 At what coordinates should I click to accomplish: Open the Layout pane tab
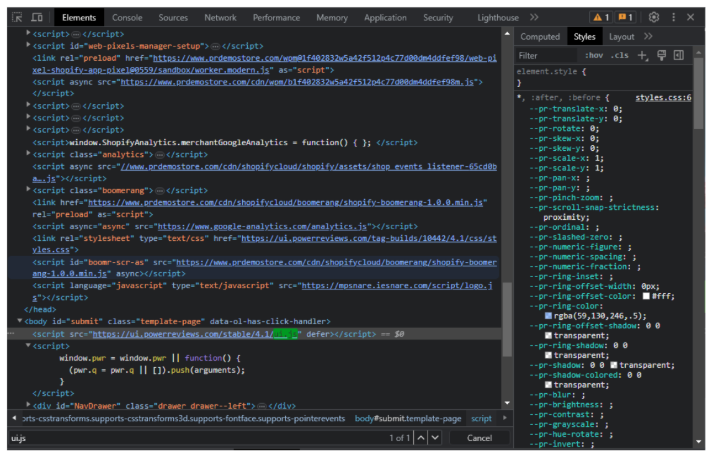621,37
